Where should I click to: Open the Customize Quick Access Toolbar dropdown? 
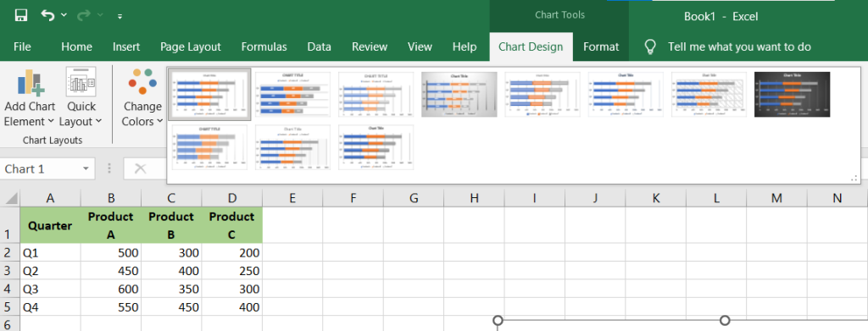(x=120, y=17)
